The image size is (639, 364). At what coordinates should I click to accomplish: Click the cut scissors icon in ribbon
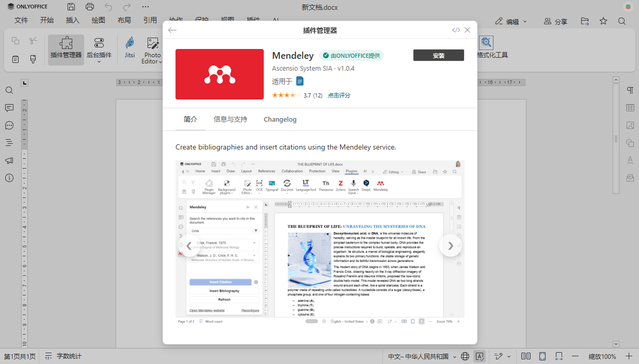33,41
